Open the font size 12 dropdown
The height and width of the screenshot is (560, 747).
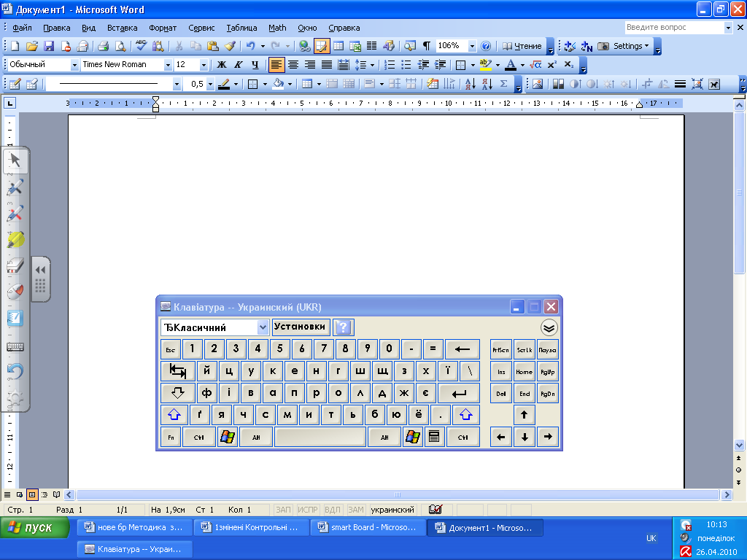click(x=204, y=64)
